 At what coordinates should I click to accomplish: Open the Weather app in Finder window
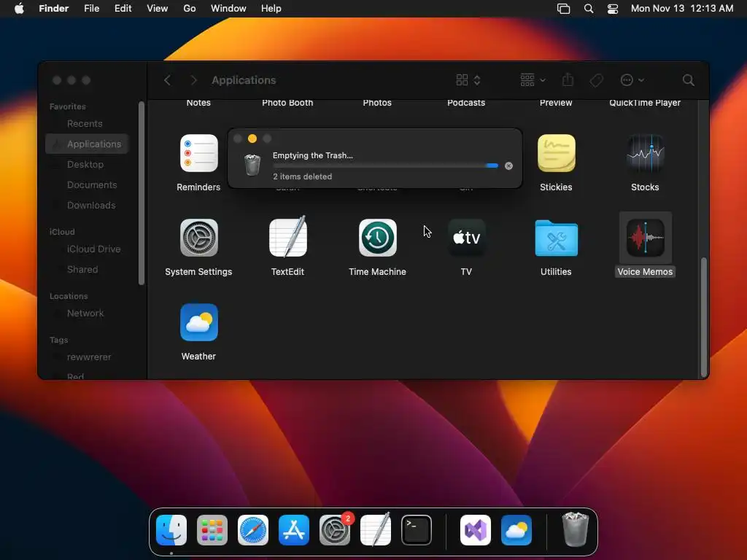[198, 322]
